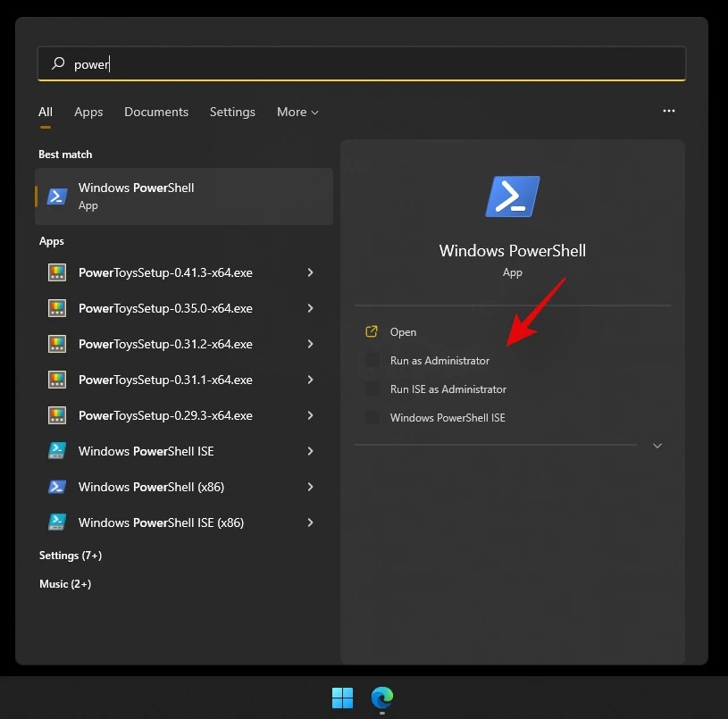Click the search box containing 'power'
Screen dimensions: 728x719
[x=361, y=63]
